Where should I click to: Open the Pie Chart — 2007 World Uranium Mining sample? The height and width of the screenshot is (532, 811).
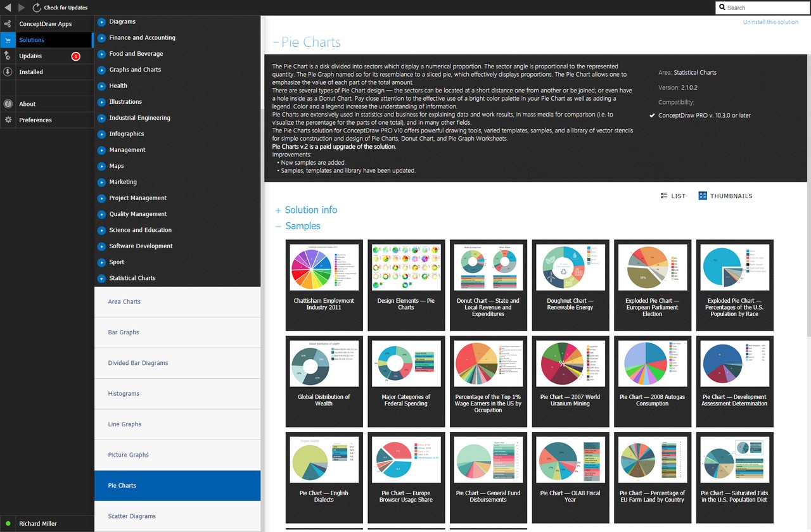(570, 381)
